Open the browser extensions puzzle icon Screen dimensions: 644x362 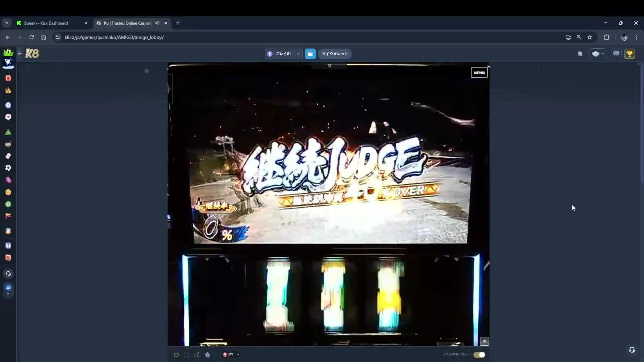coord(606,37)
